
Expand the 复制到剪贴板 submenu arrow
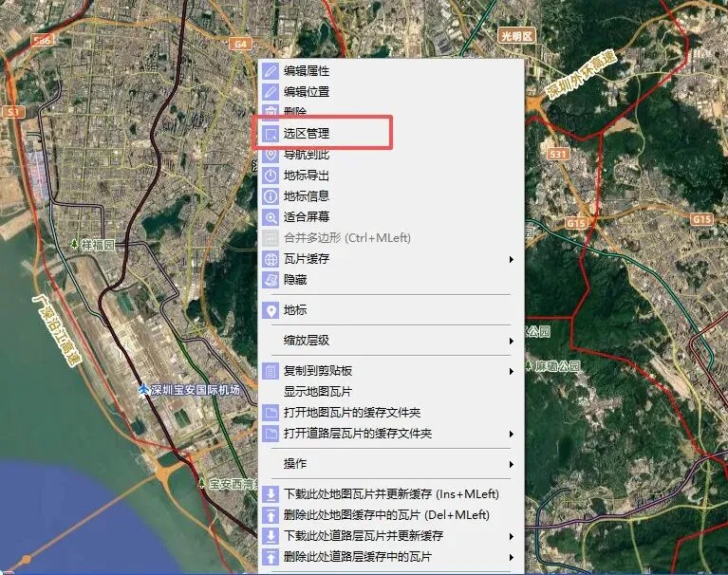[512, 371]
